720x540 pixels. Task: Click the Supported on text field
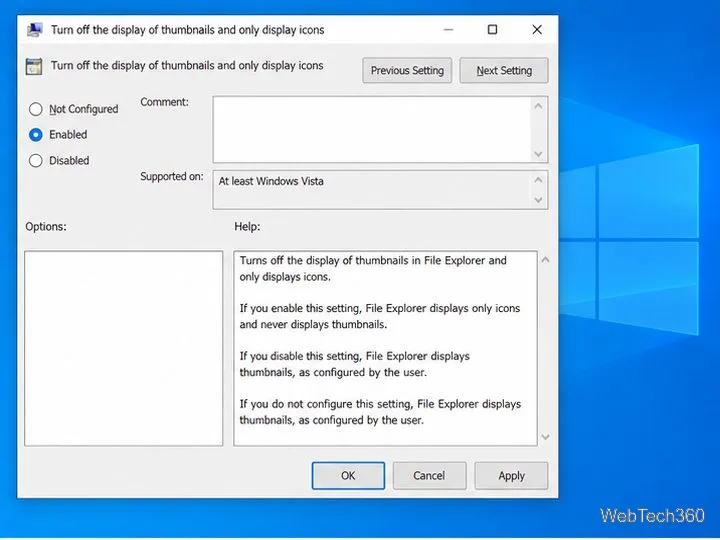click(372, 190)
